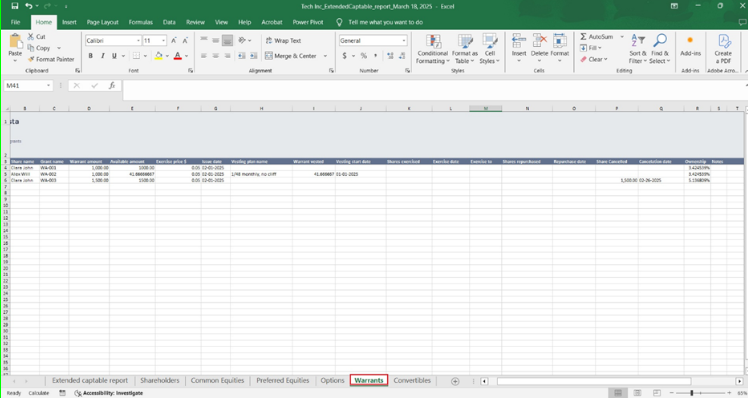748x398 pixels.
Task: Toggle Bold formatting
Action: pos(91,56)
